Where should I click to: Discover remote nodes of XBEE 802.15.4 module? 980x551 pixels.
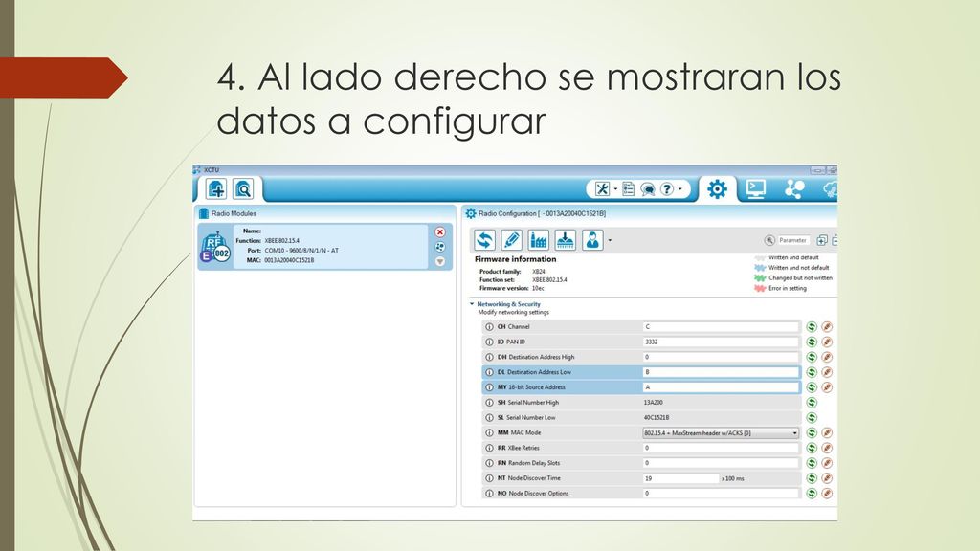point(440,247)
